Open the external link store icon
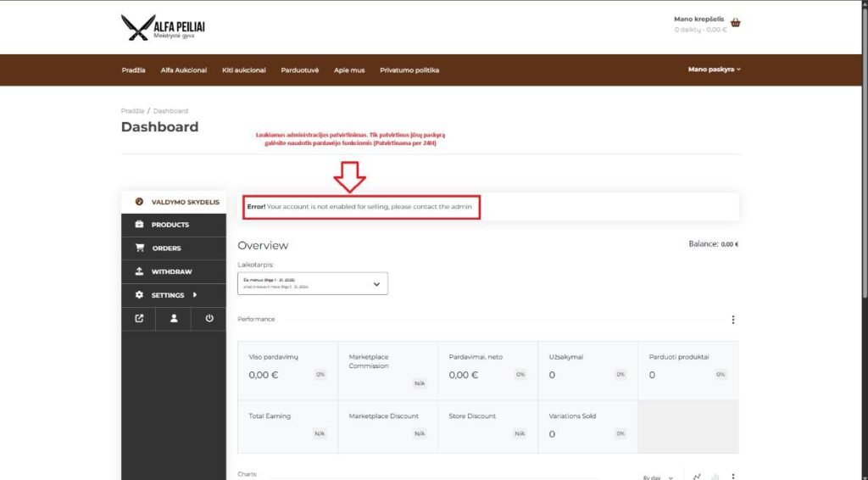Screen dimensions: 868x480 [139, 319]
